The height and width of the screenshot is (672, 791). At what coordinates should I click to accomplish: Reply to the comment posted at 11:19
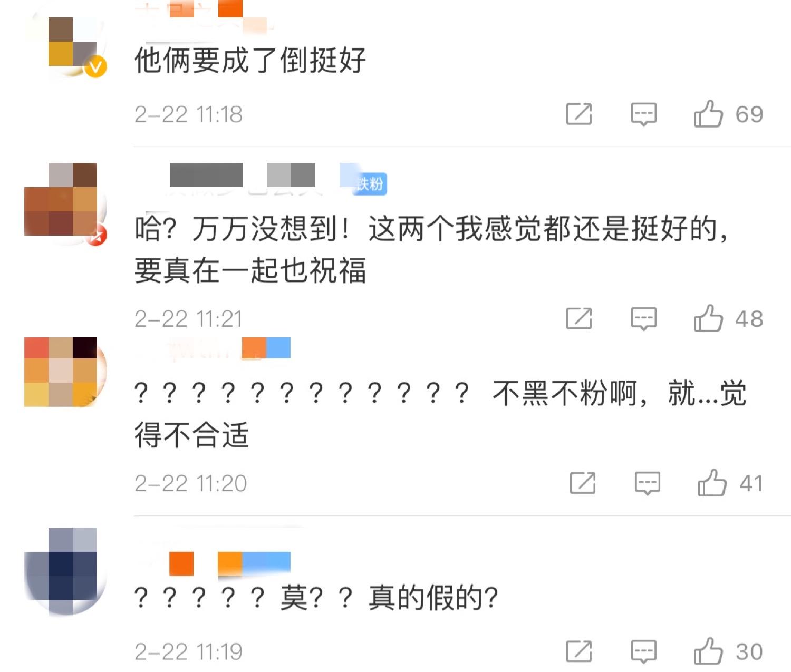pyautogui.click(x=644, y=652)
